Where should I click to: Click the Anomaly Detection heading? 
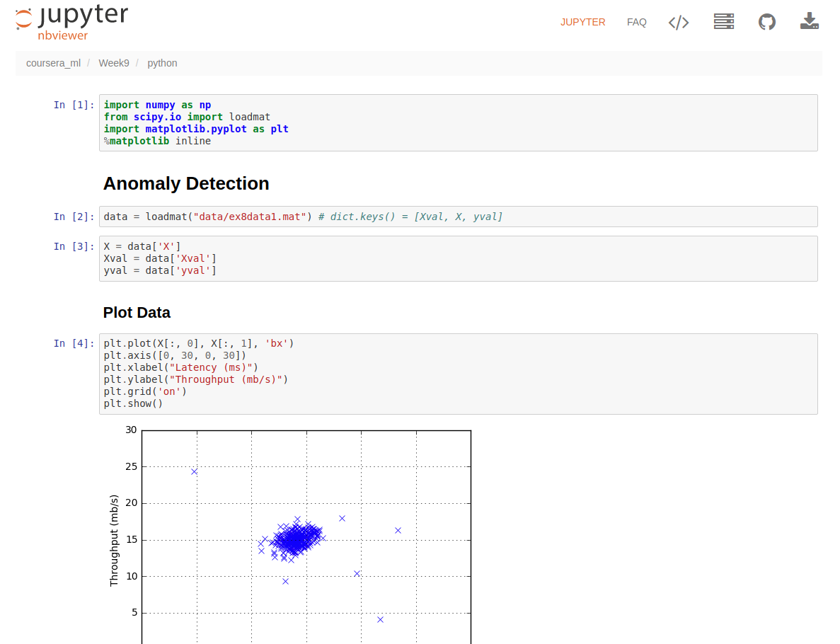(x=186, y=183)
